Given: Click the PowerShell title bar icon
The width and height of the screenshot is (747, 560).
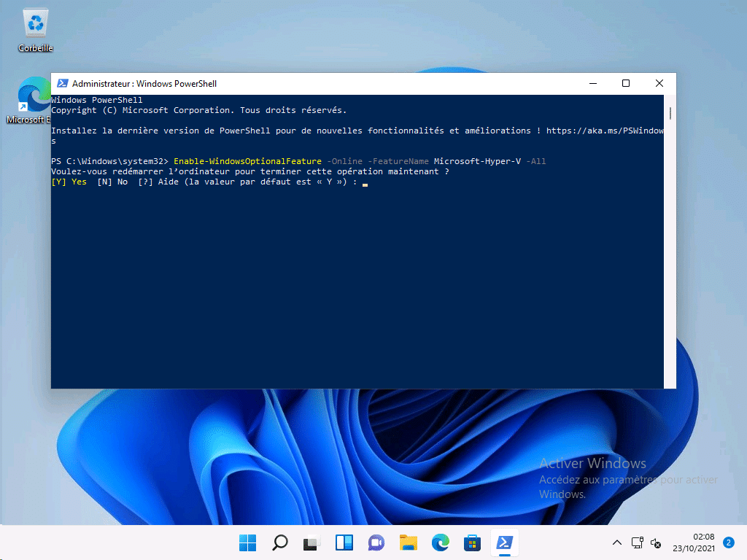Looking at the screenshot, I should [x=63, y=83].
